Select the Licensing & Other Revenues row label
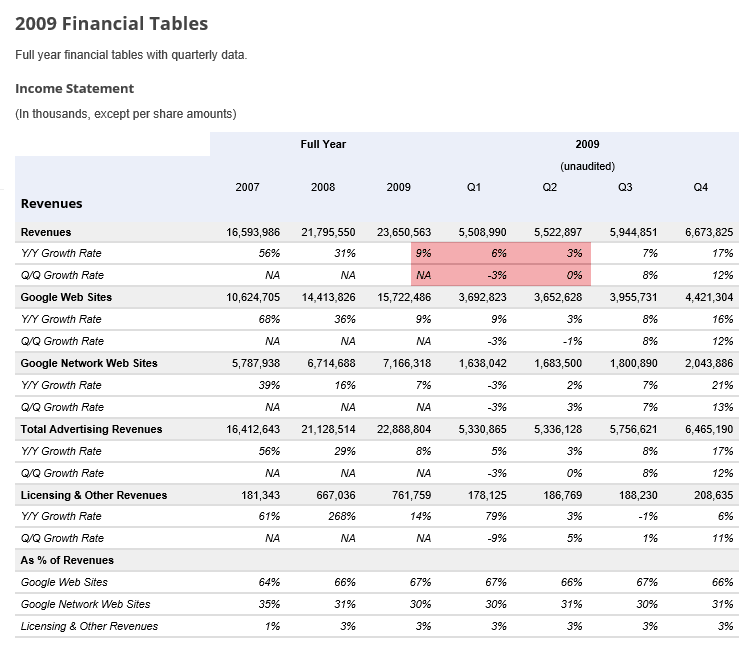This screenshot has height=650, width=745. coord(94,496)
